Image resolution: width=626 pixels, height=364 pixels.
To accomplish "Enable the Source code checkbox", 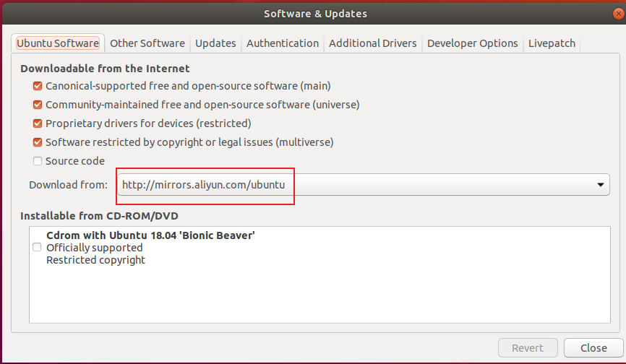I will 38,161.
